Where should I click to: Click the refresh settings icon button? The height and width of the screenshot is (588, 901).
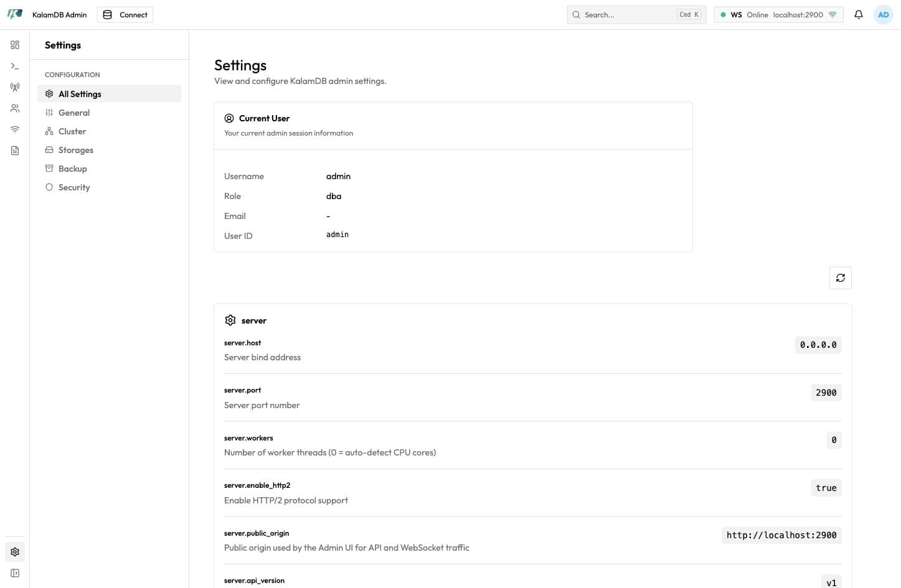click(841, 278)
